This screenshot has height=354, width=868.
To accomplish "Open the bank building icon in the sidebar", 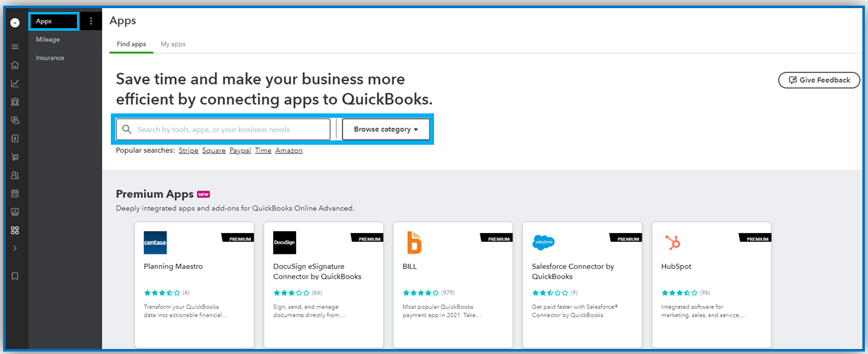I will pos(15,102).
